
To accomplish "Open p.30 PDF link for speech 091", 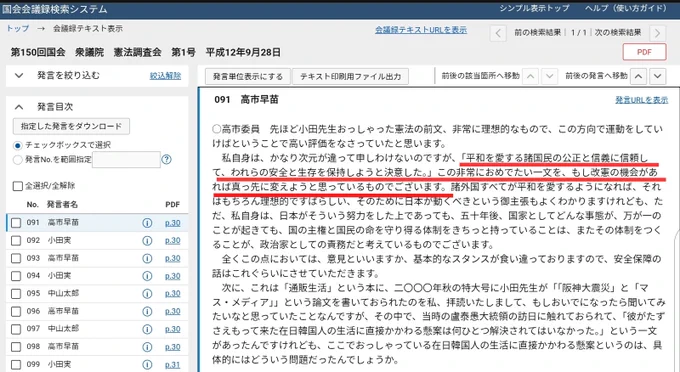I will pyautogui.click(x=173, y=223).
